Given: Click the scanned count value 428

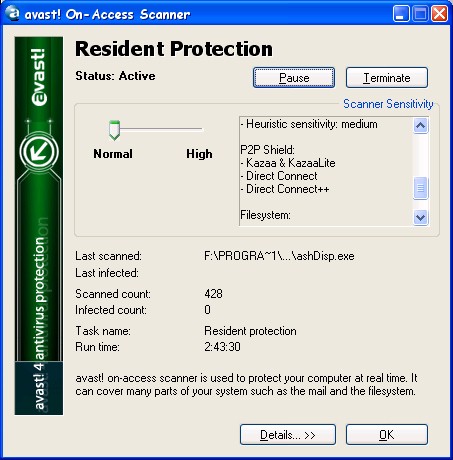Looking at the screenshot, I should pyautogui.click(x=213, y=294).
